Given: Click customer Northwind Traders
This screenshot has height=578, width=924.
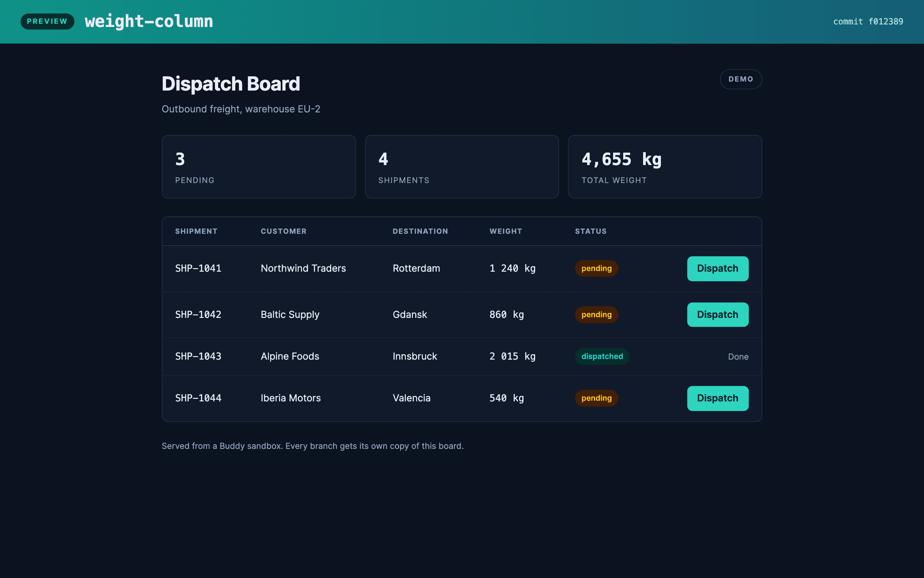Looking at the screenshot, I should click(303, 268).
